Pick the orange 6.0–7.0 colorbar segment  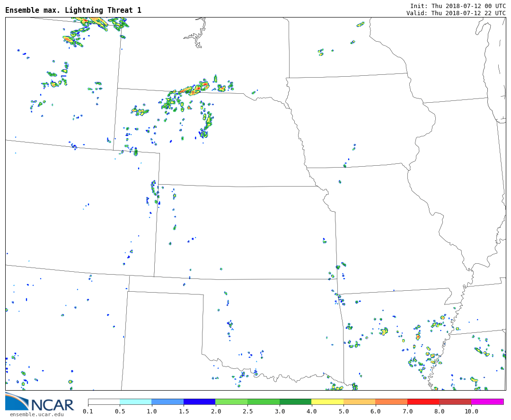(391, 402)
